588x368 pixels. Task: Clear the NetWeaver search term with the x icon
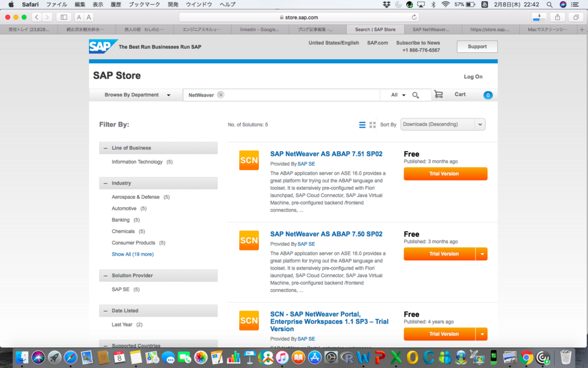click(x=221, y=95)
